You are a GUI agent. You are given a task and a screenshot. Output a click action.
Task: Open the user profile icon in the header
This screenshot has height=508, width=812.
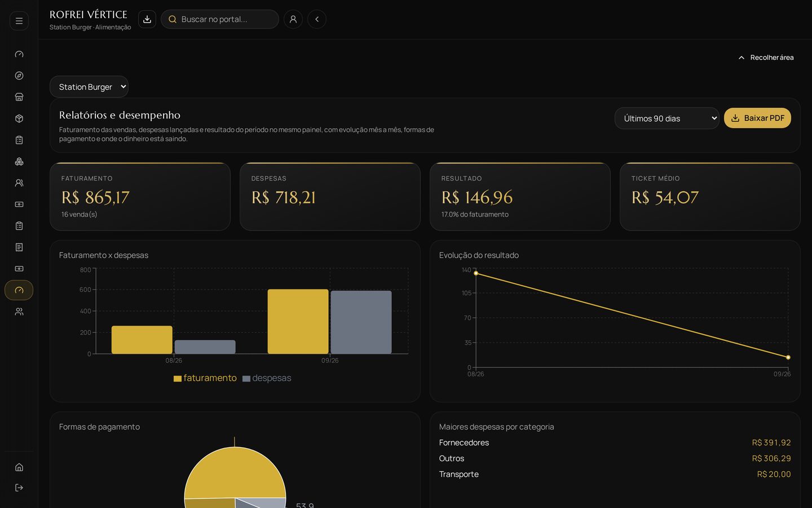(x=293, y=19)
